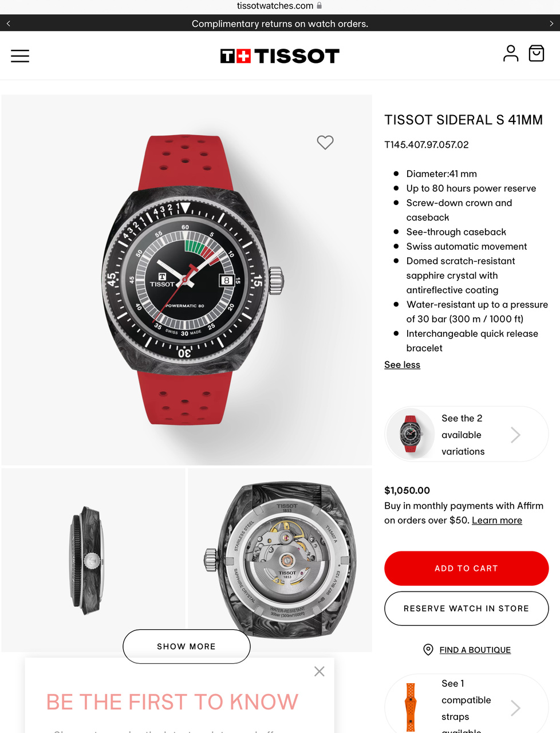This screenshot has width=560, height=733.
Task: Open the caseback watch image
Action: pos(280,560)
